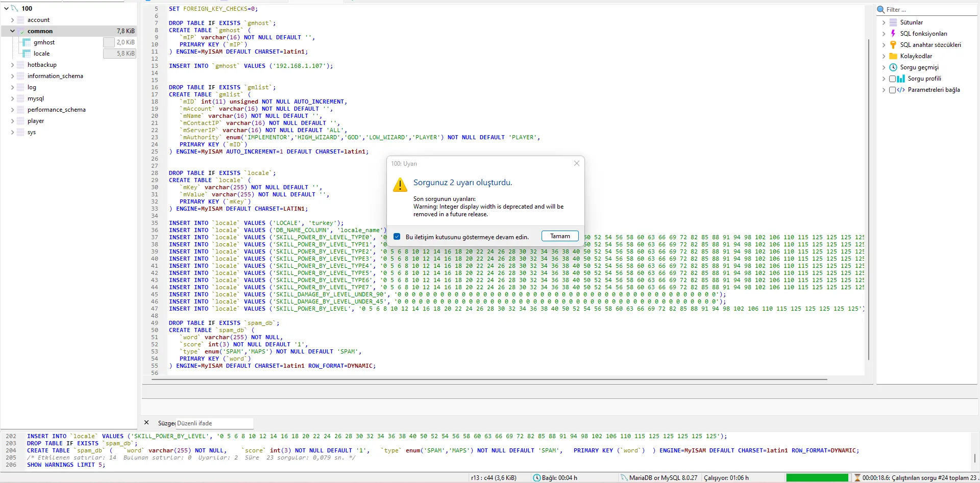This screenshot has width=980, height=483.
Task: Select the 'log' database label
Action: click(x=32, y=87)
